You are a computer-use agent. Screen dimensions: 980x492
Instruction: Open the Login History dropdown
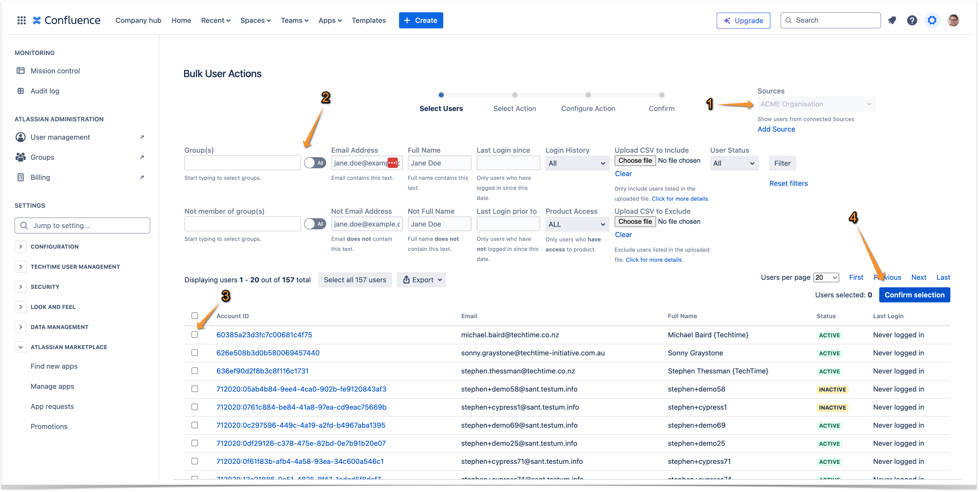(577, 163)
